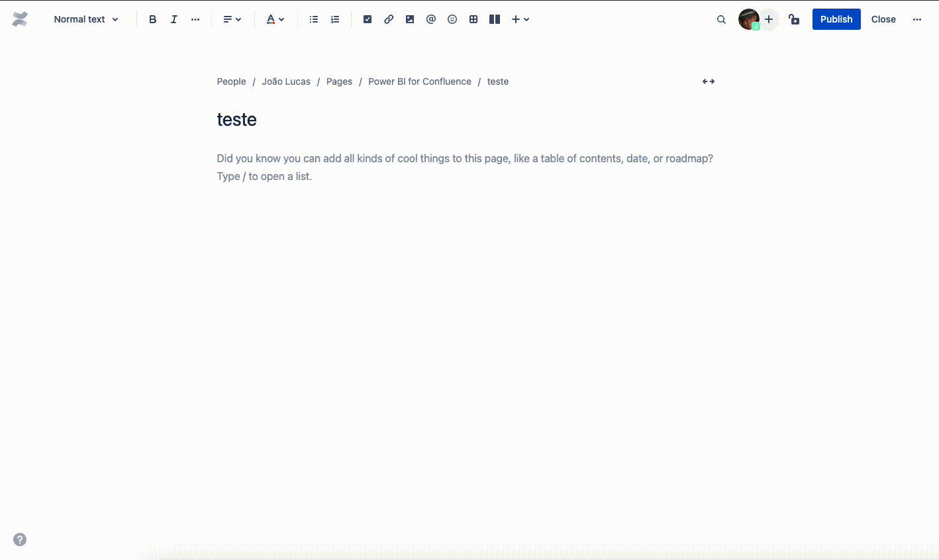Open more formatting options next to italic
The height and width of the screenshot is (560, 939).
195,19
